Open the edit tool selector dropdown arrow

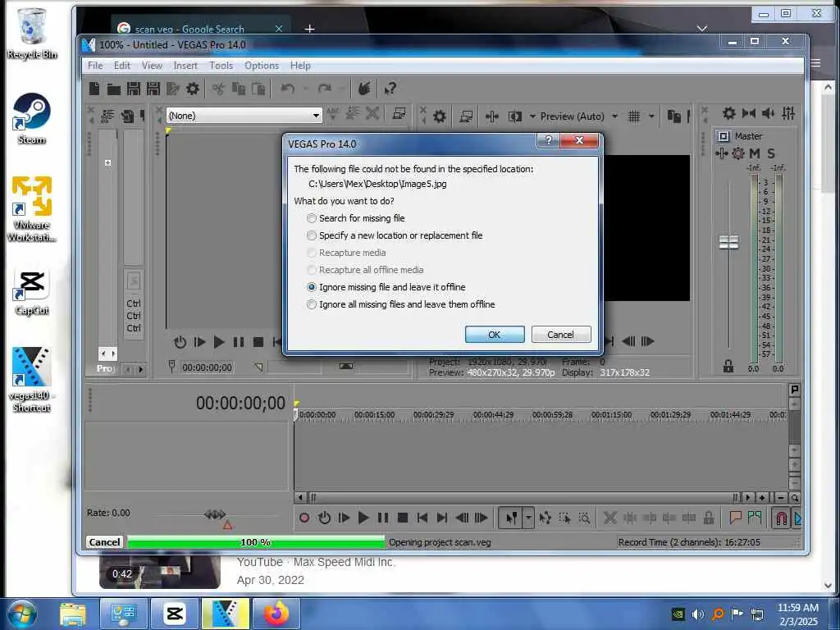pos(528,518)
